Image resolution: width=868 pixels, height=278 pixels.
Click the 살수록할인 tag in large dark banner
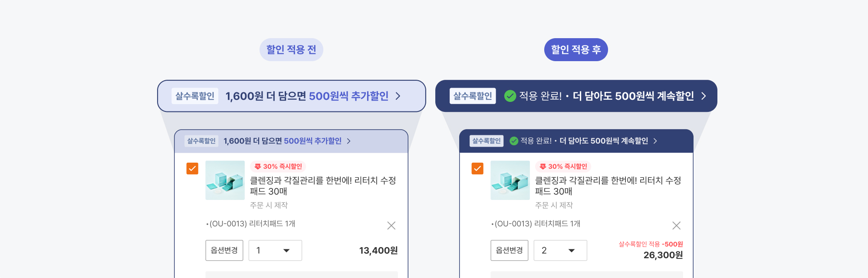[473, 96]
